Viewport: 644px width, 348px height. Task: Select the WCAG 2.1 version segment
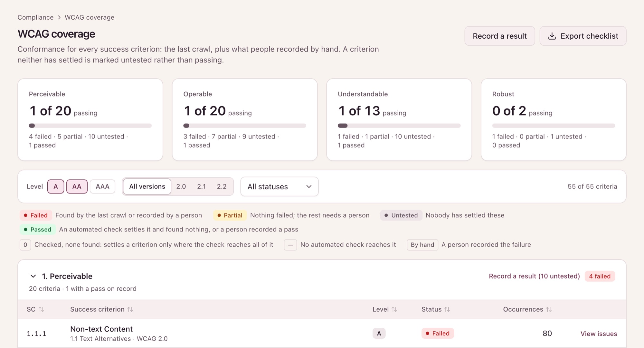(202, 186)
